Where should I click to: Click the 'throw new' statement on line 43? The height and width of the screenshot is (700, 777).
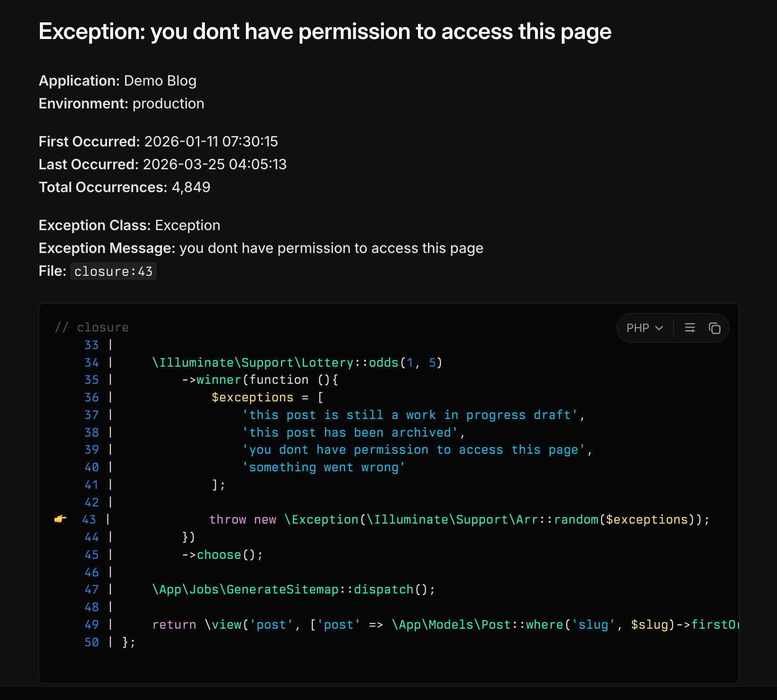(243, 520)
